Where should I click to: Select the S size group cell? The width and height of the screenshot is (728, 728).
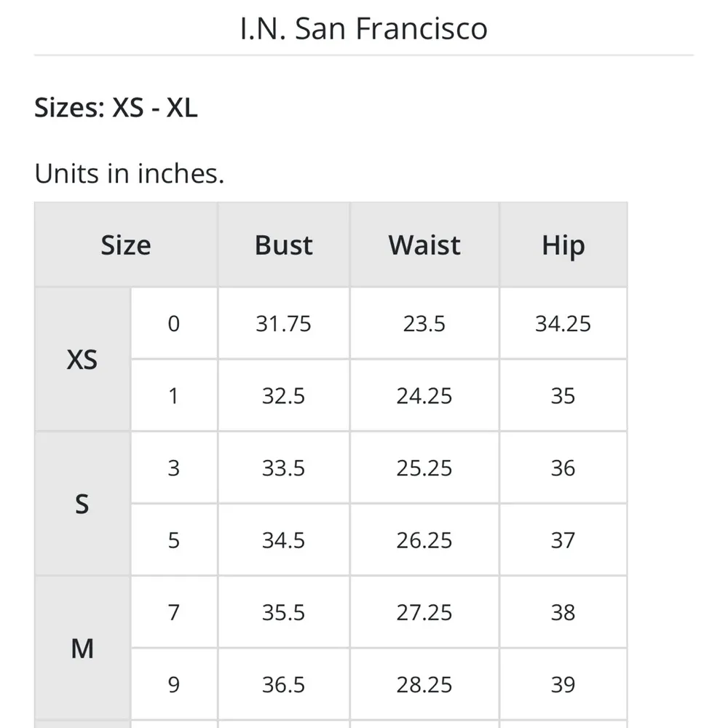click(x=82, y=504)
